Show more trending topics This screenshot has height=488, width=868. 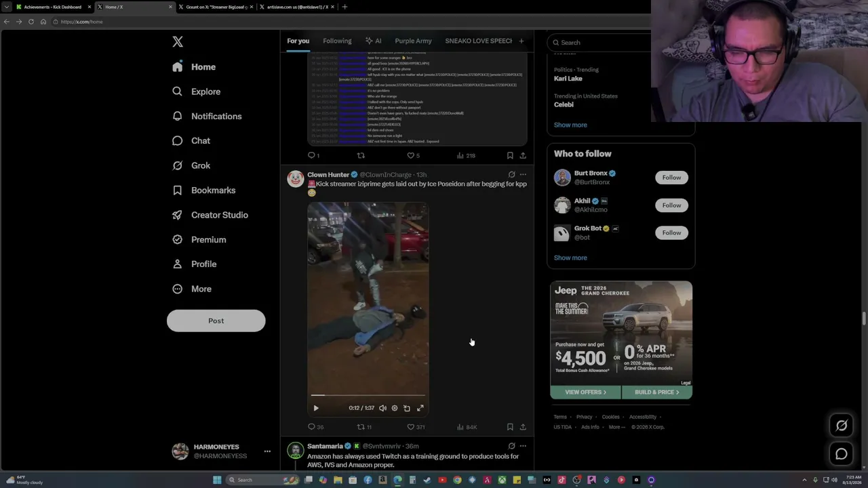click(570, 125)
